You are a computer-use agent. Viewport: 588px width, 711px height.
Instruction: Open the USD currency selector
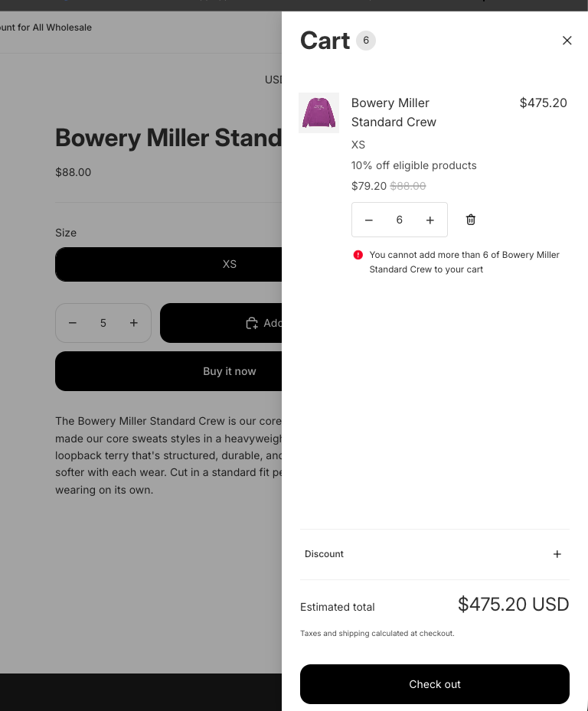click(x=274, y=80)
